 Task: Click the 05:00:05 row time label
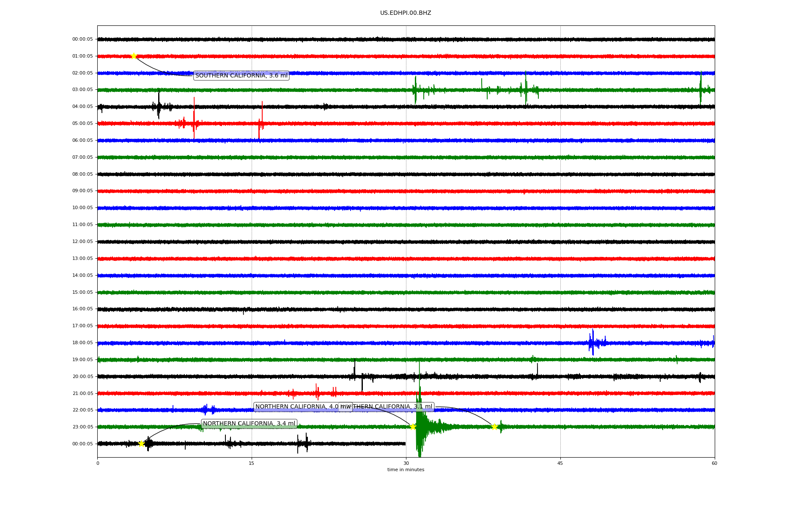point(82,124)
